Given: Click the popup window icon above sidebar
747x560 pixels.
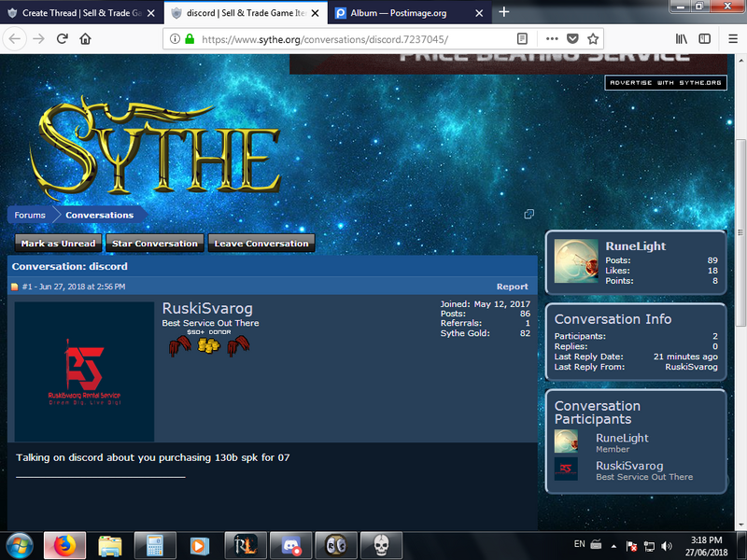Looking at the screenshot, I should (529, 214).
